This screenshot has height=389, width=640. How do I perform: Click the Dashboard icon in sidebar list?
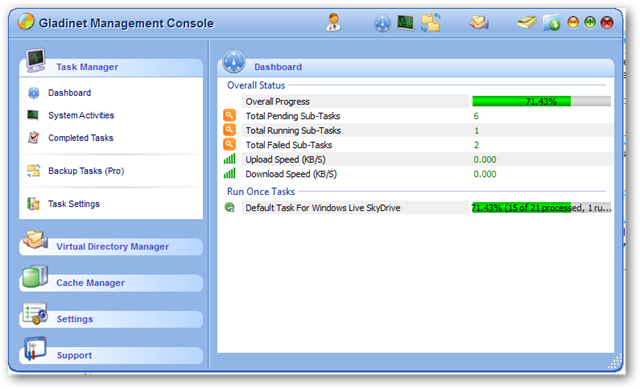pos(33,93)
